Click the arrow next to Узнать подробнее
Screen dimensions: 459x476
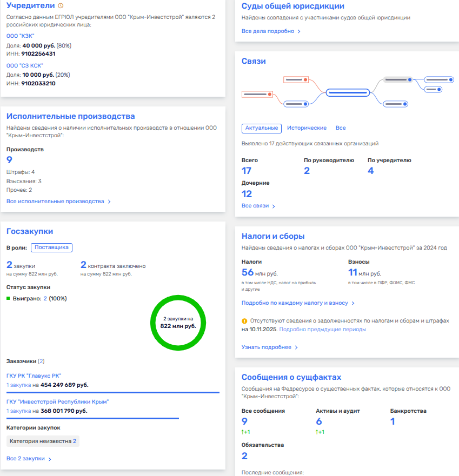click(296, 347)
